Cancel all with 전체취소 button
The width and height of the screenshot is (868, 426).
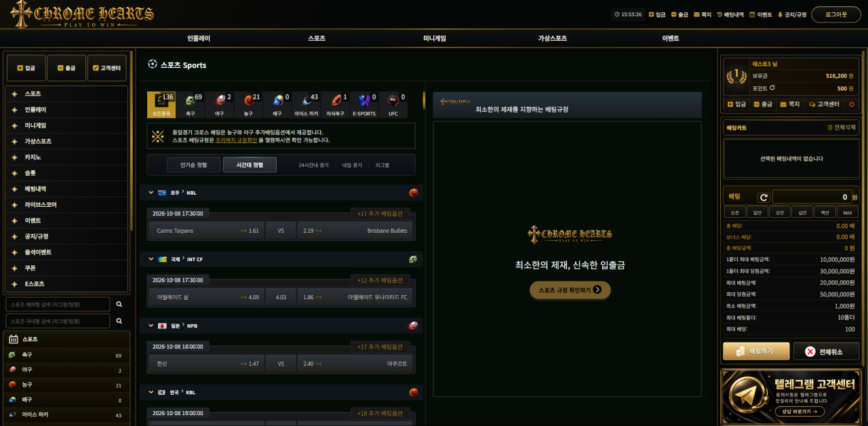[826, 351]
